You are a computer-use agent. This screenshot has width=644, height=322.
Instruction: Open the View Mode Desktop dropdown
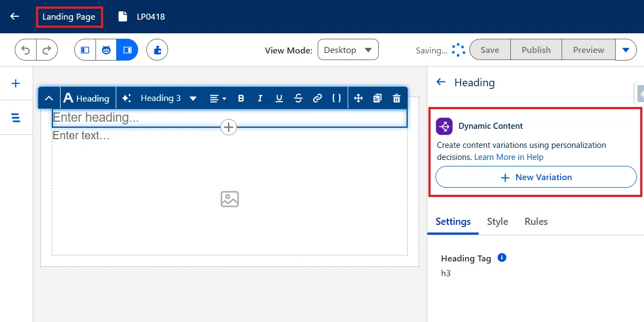tap(348, 50)
